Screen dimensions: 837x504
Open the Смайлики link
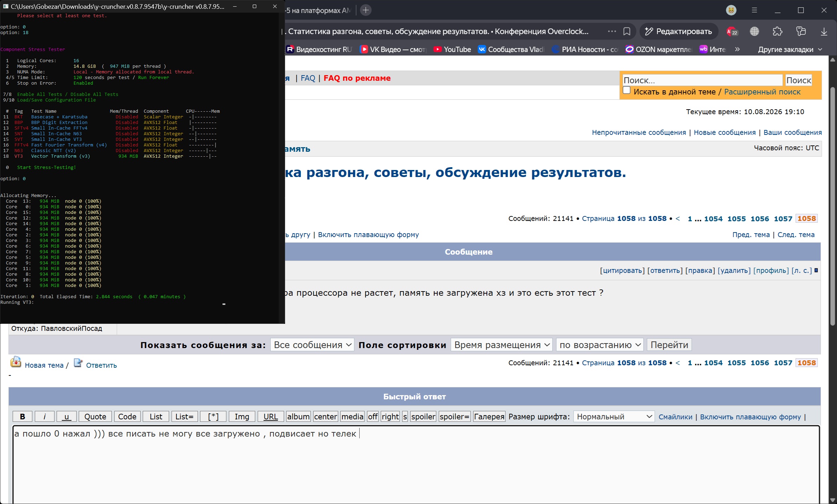coord(675,417)
